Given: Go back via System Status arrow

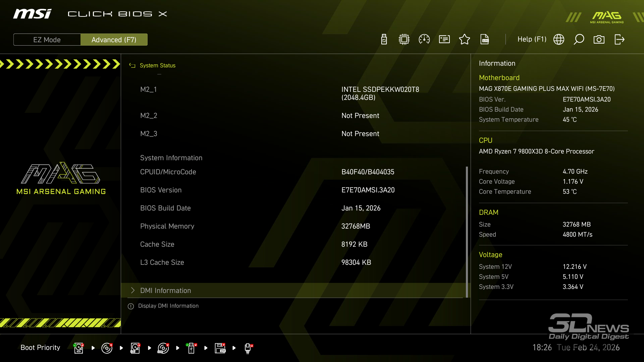Looking at the screenshot, I should 132,66.
